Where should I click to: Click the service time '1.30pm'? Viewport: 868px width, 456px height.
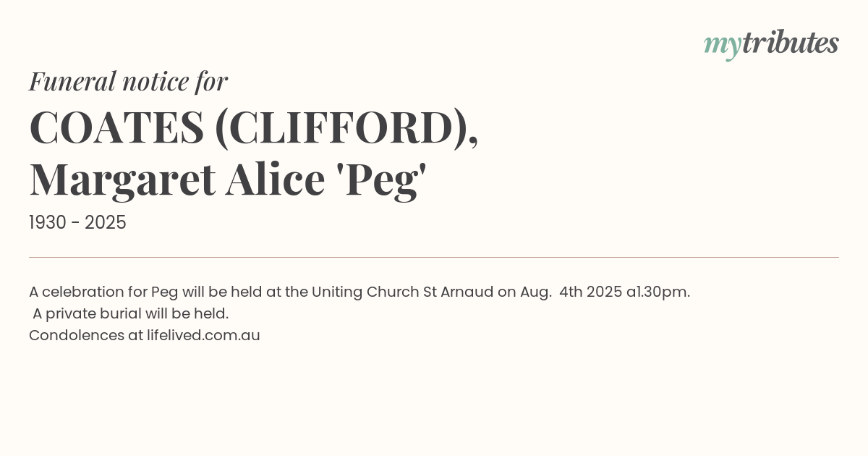pos(663,292)
